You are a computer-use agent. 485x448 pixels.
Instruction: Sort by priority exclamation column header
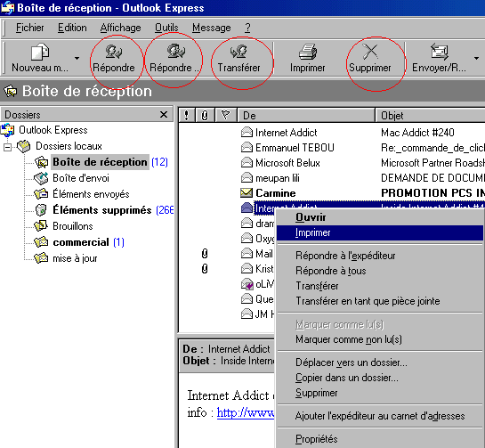click(x=187, y=116)
